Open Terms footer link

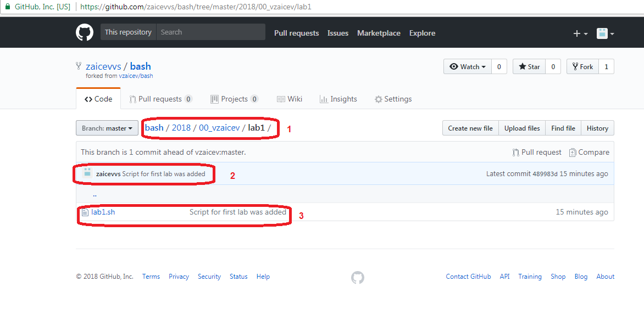(151, 277)
